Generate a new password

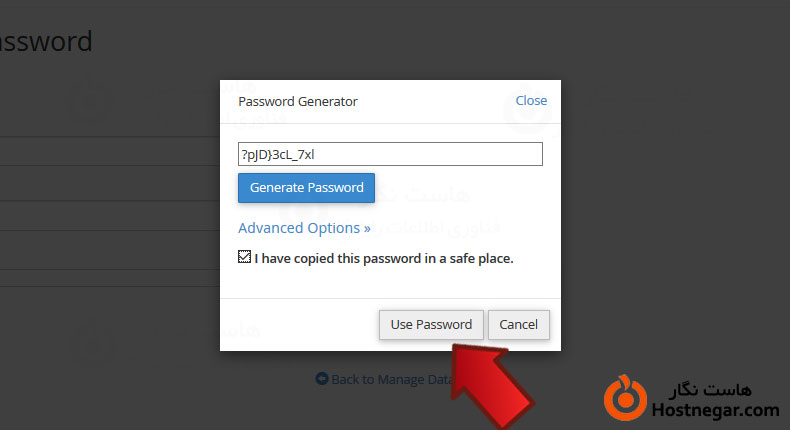(306, 187)
